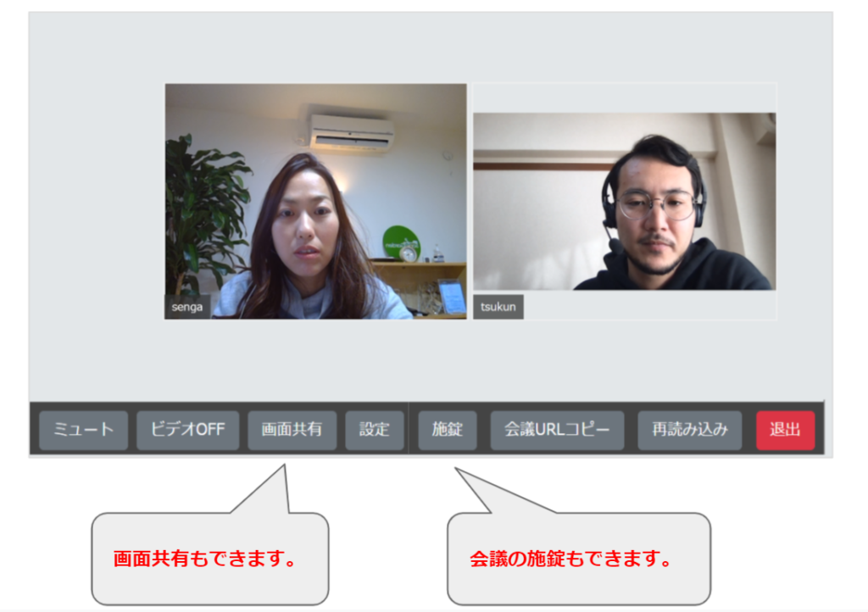Turn off camera with ビデオOFF button
The image size is (868, 612).
pyautogui.click(x=187, y=430)
